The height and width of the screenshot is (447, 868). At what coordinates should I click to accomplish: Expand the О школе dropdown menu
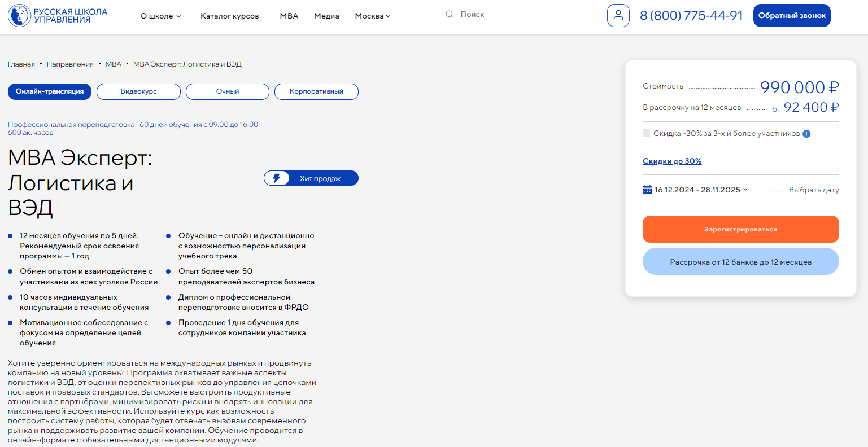click(160, 16)
